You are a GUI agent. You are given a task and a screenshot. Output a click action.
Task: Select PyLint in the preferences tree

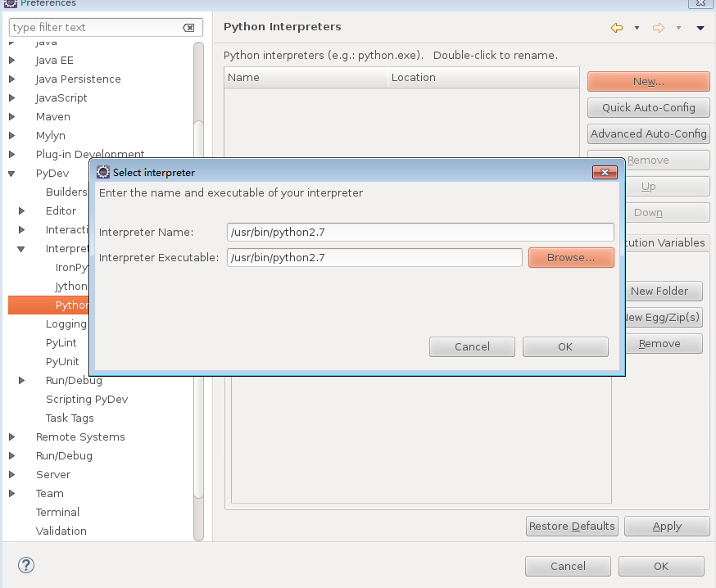(61, 343)
